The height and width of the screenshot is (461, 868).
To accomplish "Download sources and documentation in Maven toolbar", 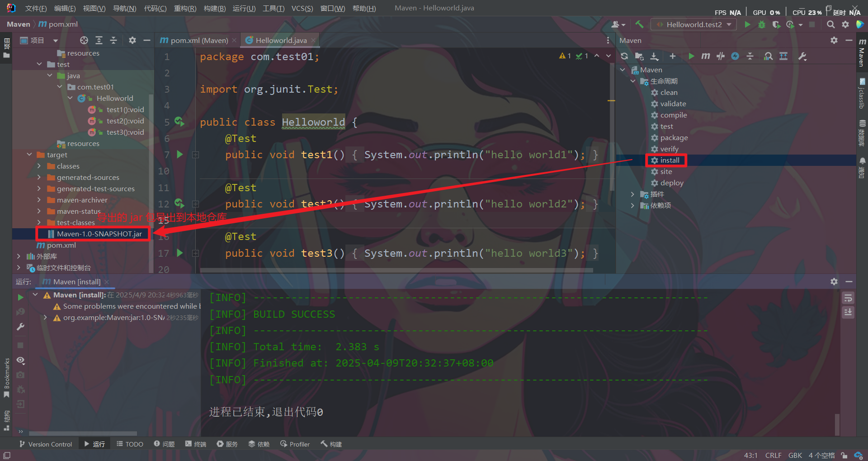I will tap(654, 56).
